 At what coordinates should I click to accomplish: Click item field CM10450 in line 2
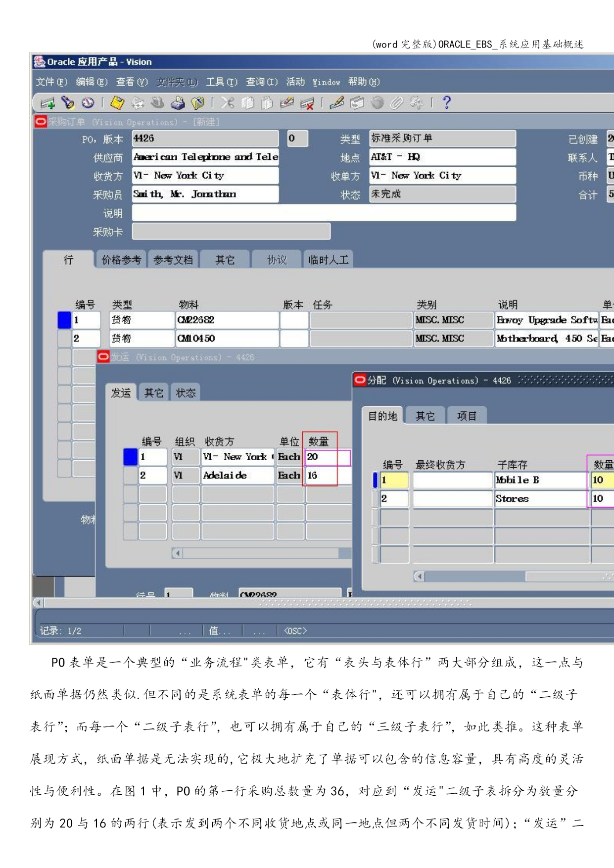coord(227,338)
